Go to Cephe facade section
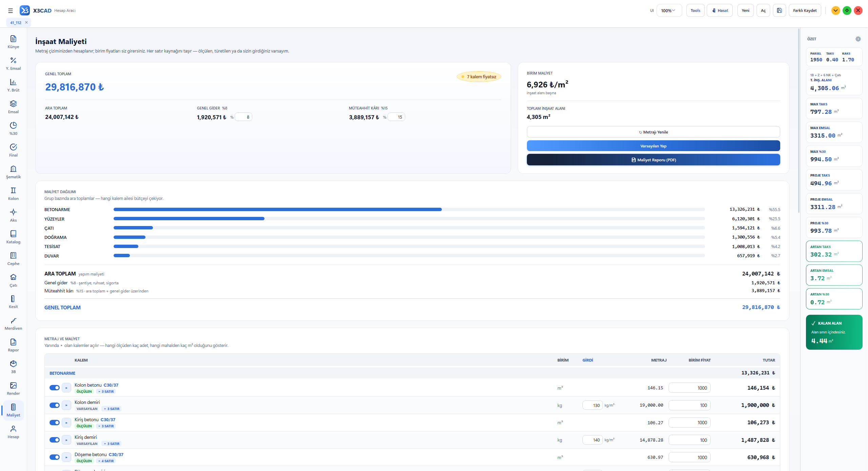Screen dimensions: 868x471 13,259
